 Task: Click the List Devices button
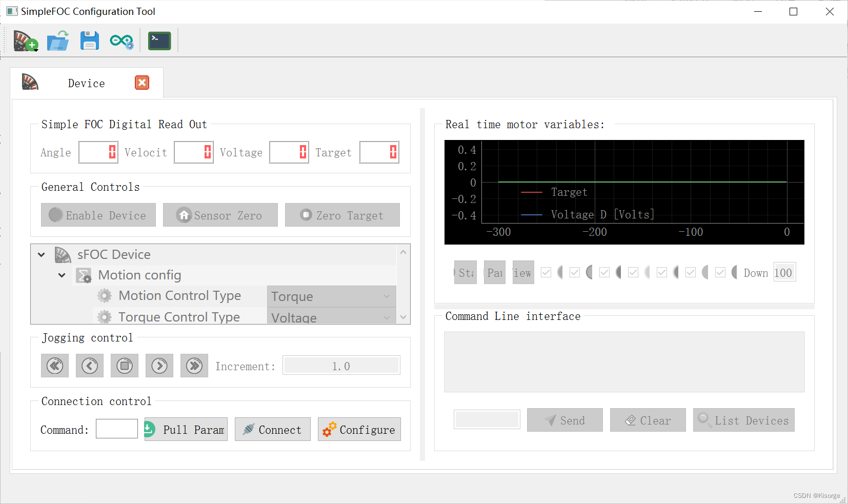pyautogui.click(x=743, y=420)
